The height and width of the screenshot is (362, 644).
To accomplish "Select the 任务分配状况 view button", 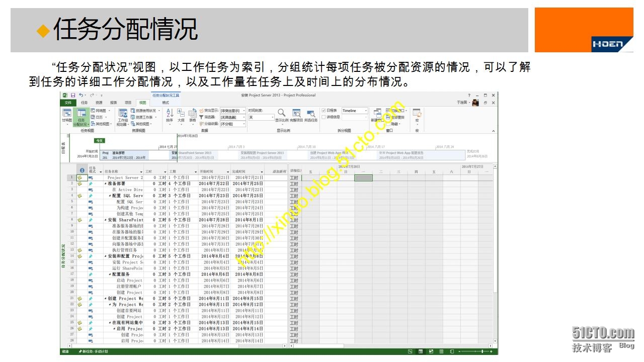I will point(81,117).
